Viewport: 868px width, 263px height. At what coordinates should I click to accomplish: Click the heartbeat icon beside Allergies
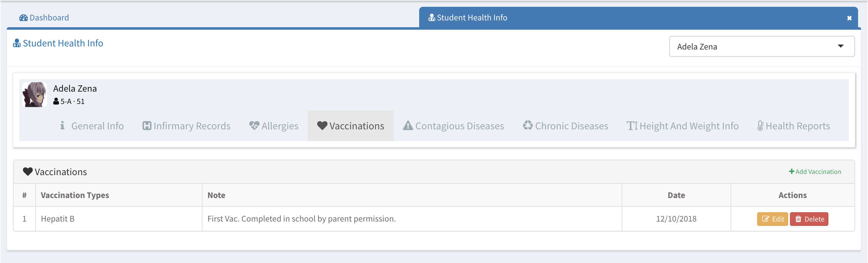pyautogui.click(x=254, y=126)
